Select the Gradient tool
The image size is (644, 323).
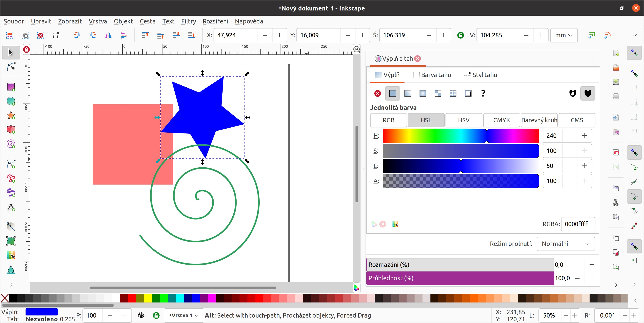[11, 227]
